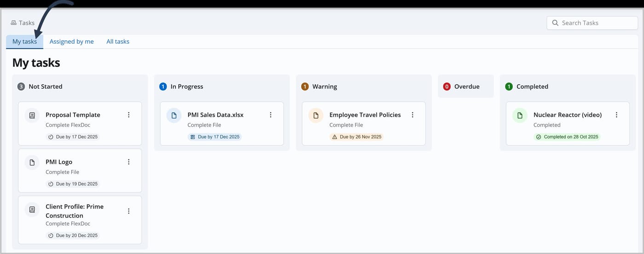This screenshot has width=644, height=254.
Task: Open the PMI Sales Data.xlsx options menu
Action: coord(270,115)
